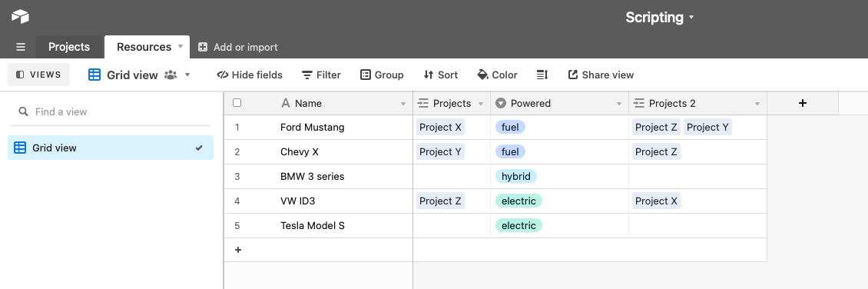Open the Projects 2 column dropdown arrow

[757, 104]
